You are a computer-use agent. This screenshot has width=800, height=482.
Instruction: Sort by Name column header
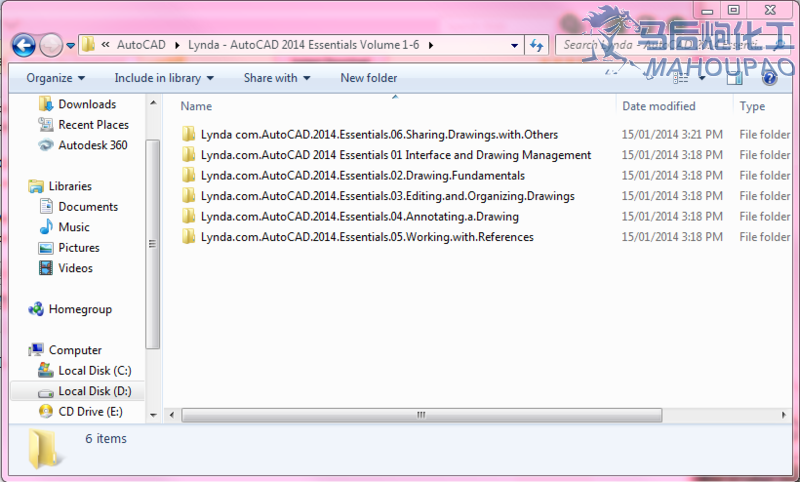tap(196, 106)
